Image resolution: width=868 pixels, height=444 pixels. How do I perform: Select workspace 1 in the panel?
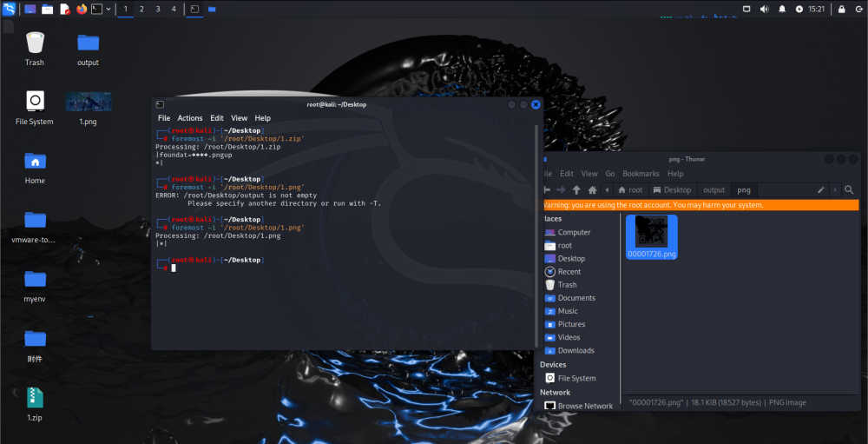126,9
